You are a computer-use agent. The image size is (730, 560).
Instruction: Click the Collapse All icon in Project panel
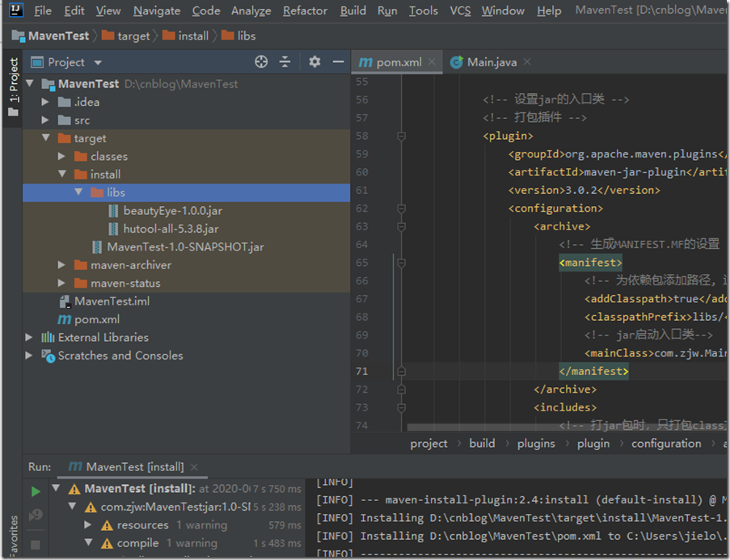tap(285, 61)
